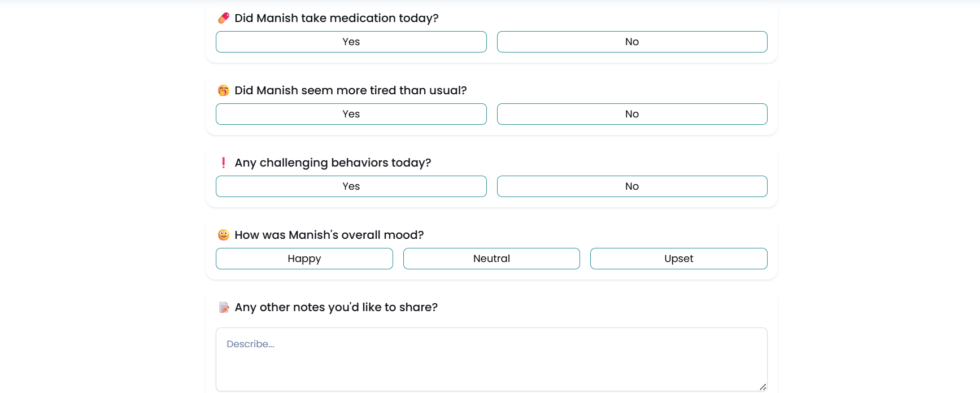Focus the Describe notes text area
Viewport: 980px width, 393px height.
491,359
